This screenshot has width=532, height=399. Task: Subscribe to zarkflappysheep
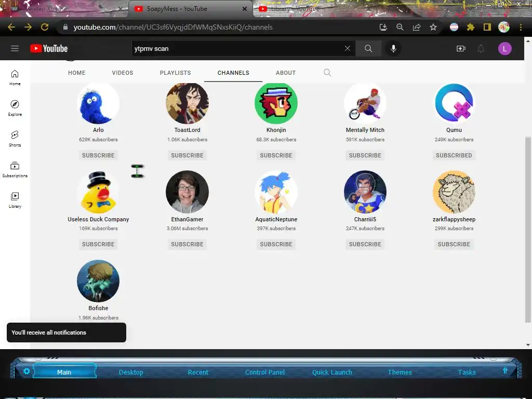pyautogui.click(x=454, y=244)
